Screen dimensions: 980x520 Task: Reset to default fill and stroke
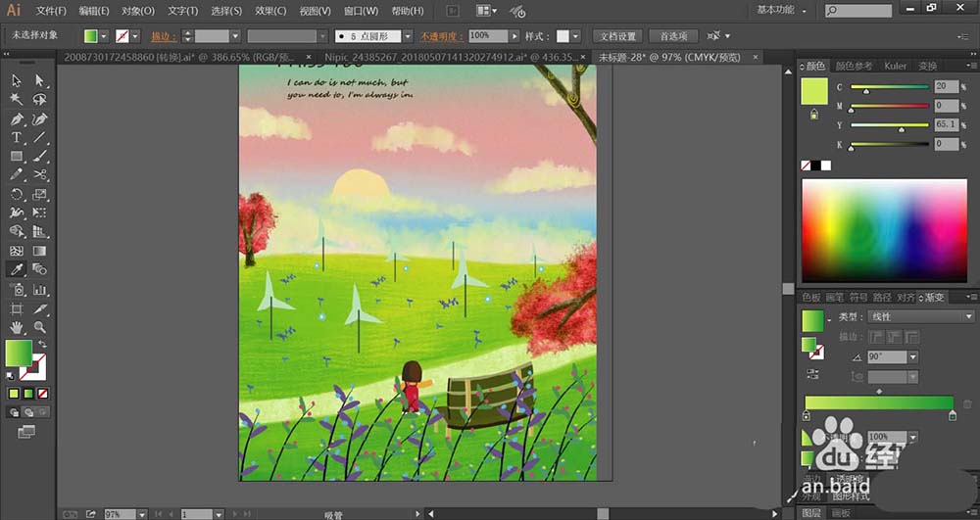(11, 376)
